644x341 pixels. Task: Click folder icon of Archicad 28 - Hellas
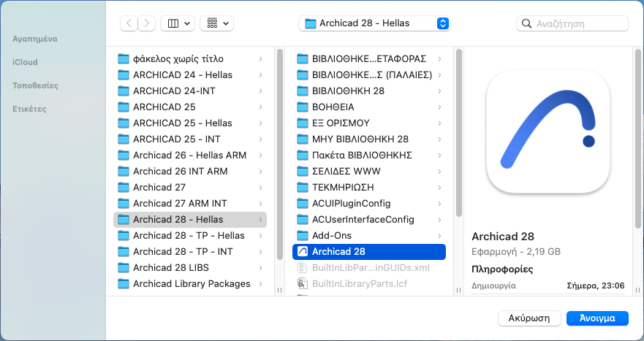(x=124, y=220)
